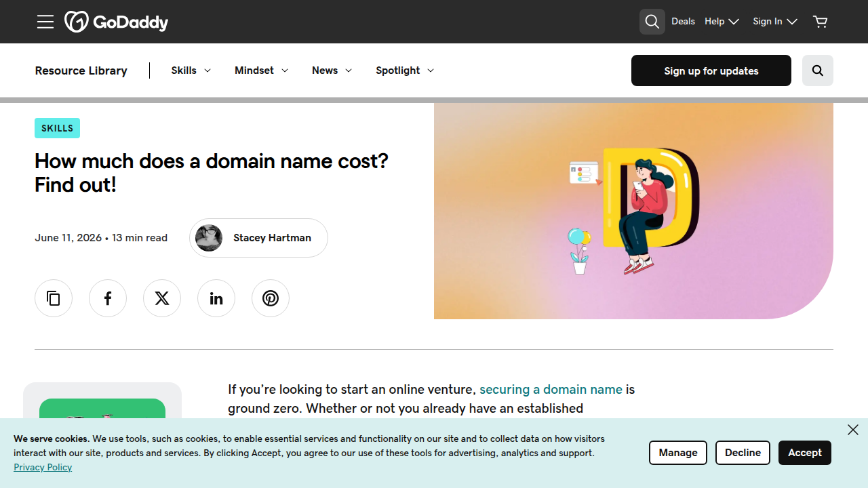Click Sign up for updates
The height and width of the screenshot is (488, 868).
(711, 70)
